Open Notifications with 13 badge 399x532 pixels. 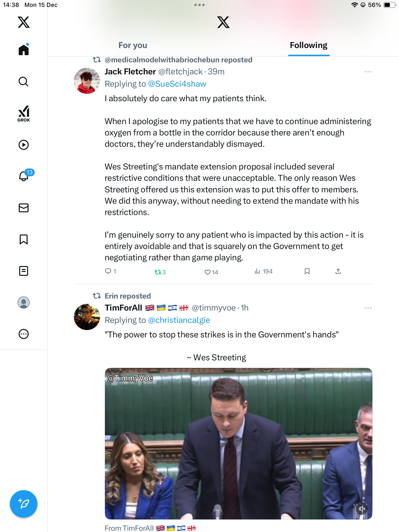(x=24, y=176)
